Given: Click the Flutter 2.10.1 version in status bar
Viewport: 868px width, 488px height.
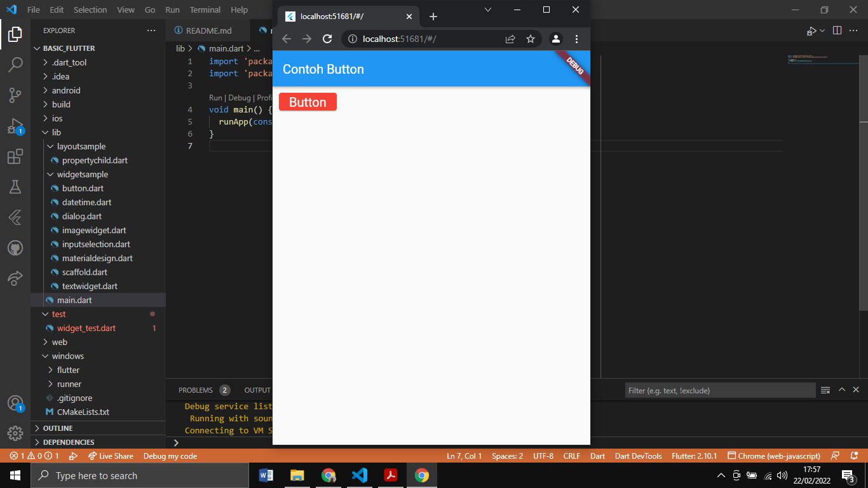Looking at the screenshot, I should 694,456.
